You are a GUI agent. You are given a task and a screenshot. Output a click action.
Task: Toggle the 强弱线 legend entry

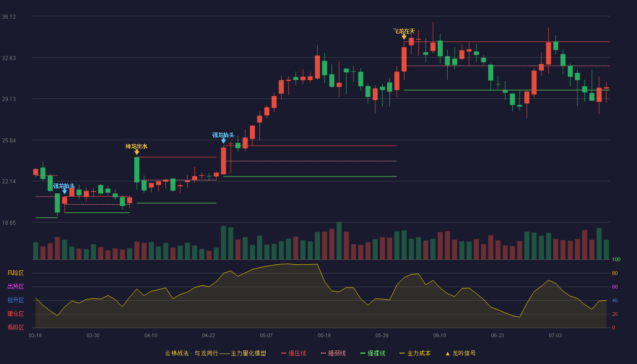(x=333, y=353)
